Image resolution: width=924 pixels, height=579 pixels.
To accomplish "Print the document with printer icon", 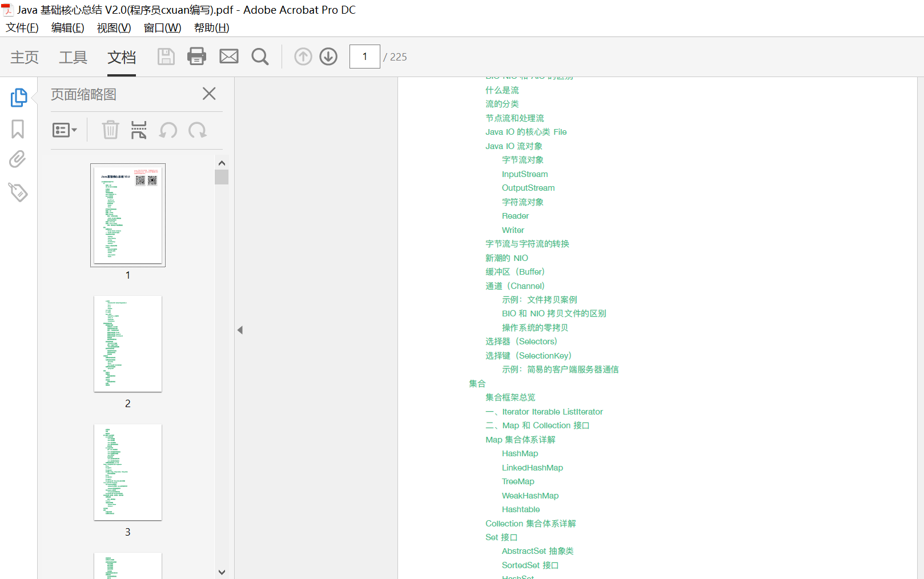I will (197, 56).
